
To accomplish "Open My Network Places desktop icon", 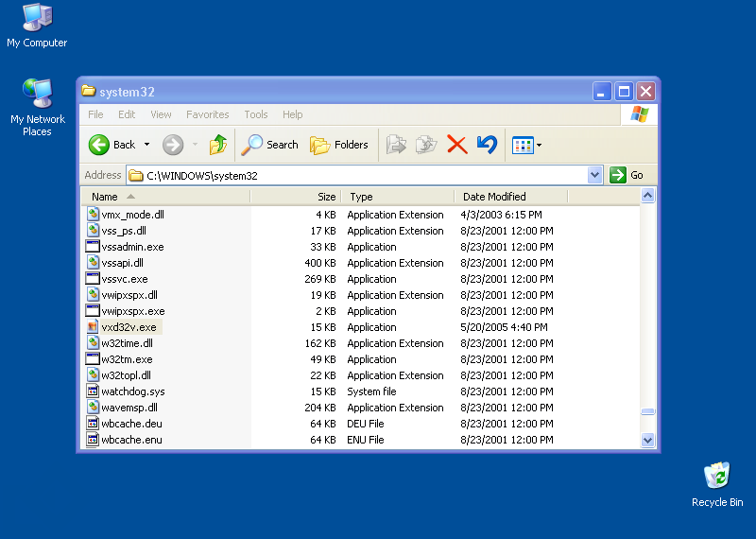I will tap(37, 108).
